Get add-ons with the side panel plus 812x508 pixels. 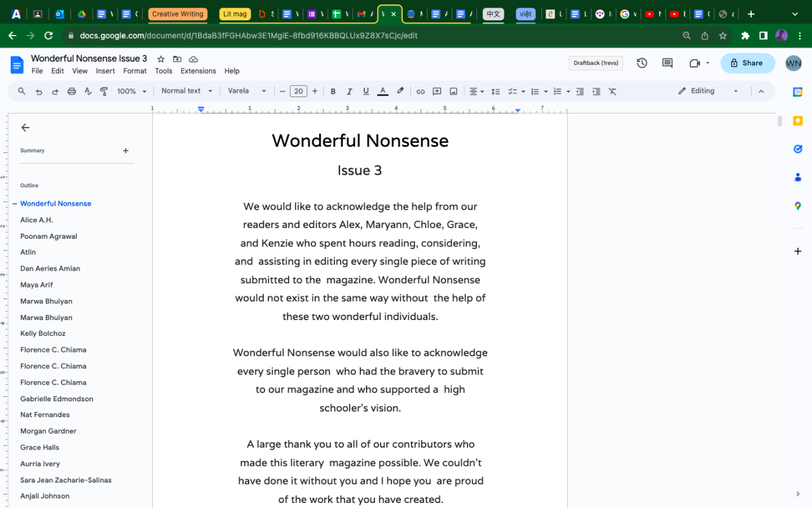coord(798,251)
